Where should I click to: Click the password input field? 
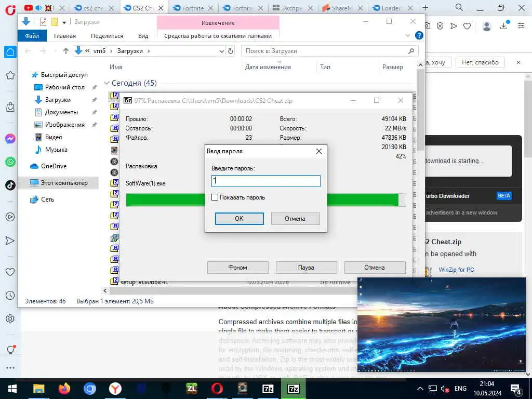tap(265, 181)
